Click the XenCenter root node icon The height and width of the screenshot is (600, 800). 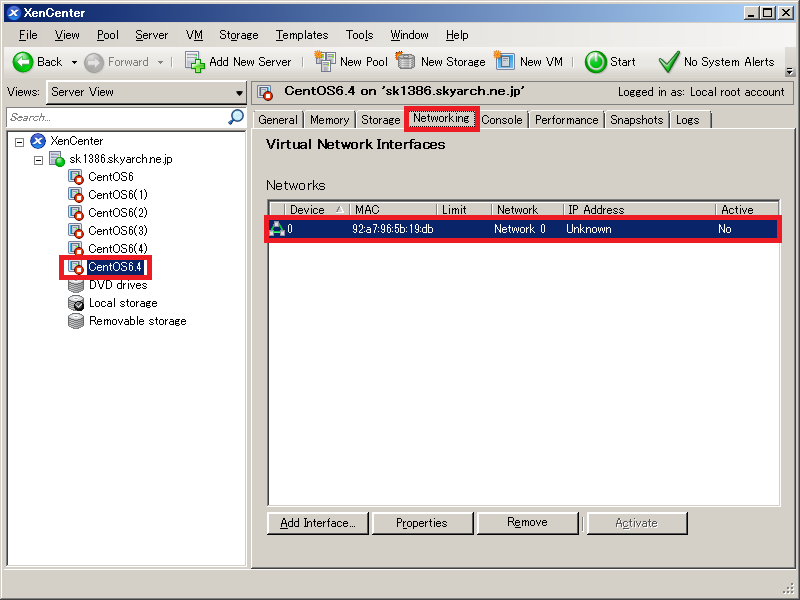click(x=38, y=141)
